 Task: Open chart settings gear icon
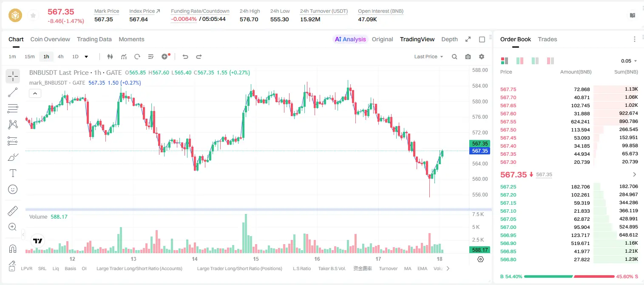pyautogui.click(x=482, y=57)
